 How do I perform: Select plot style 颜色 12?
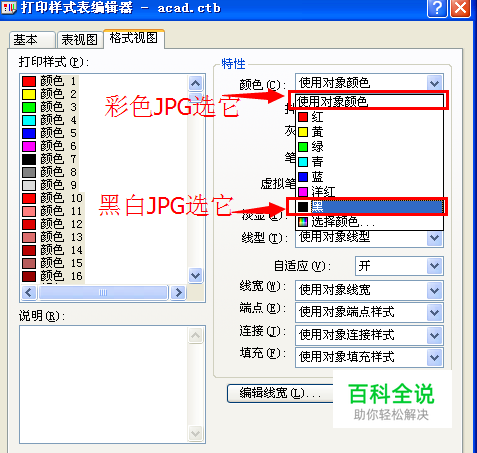coord(53,224)
